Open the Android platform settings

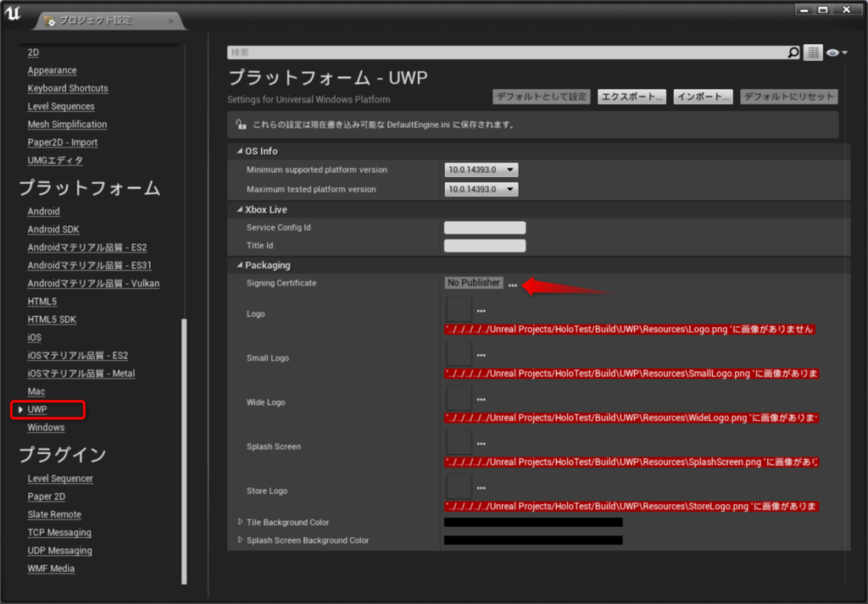click(x=44, y=212)
